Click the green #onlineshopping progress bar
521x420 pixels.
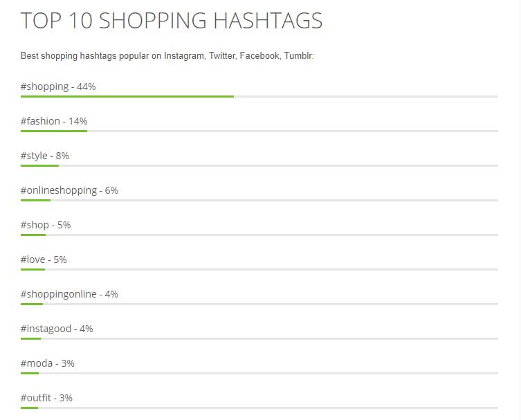point(35,200)
